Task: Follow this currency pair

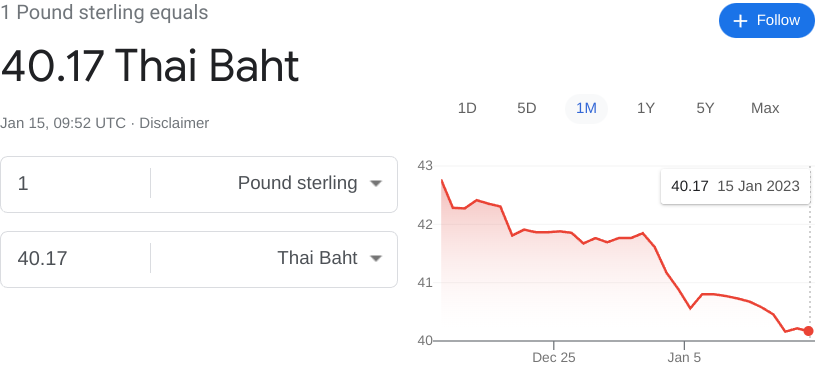Action: tap(767, 21)
